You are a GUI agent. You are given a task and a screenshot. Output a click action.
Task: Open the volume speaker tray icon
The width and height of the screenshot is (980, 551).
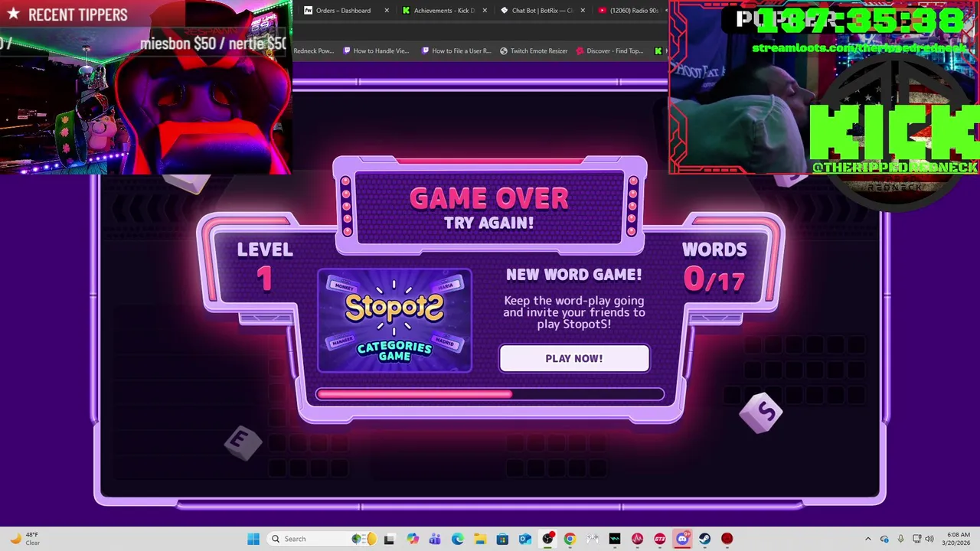click(x=931, y=539)
